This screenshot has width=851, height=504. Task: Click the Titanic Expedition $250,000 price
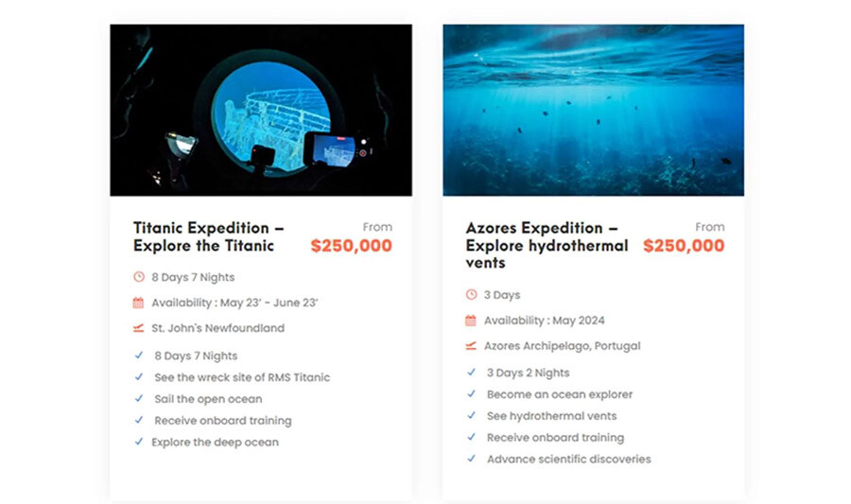point(351,246)
